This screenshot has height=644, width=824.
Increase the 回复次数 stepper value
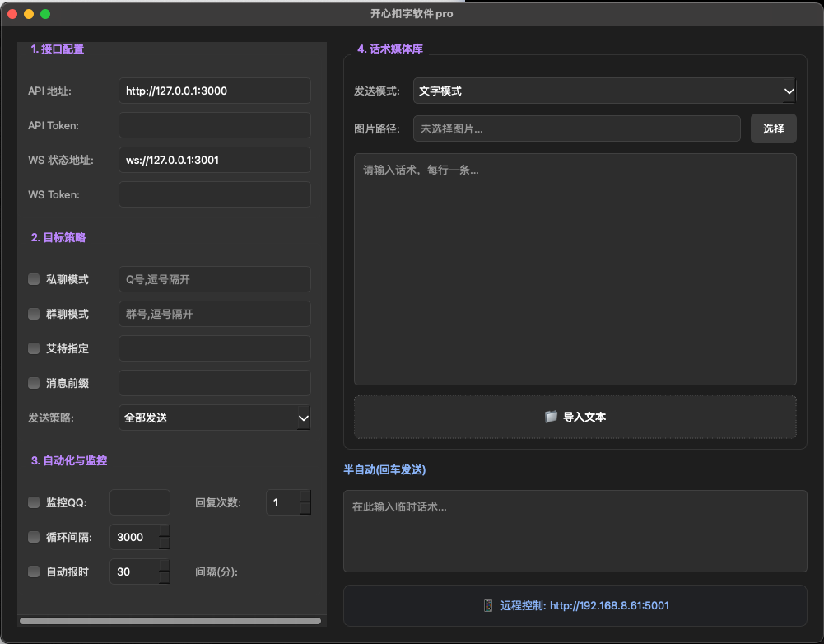point(305,497)
